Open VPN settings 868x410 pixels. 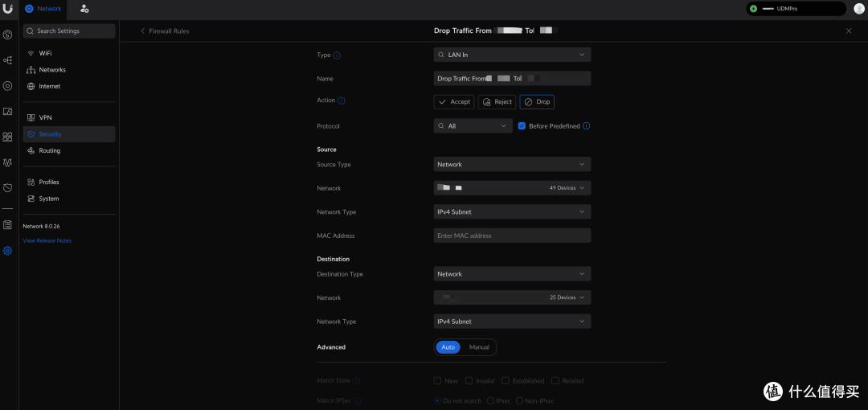tap(69, 117)
